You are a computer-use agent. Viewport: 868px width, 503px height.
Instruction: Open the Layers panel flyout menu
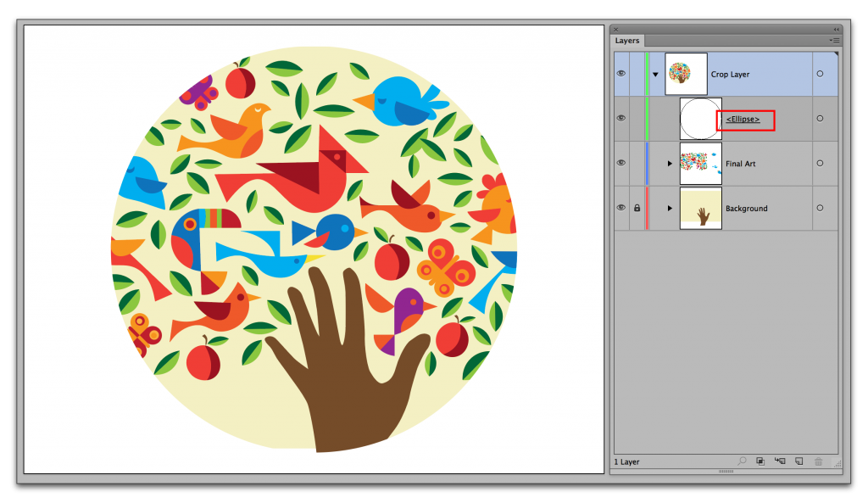click(x=835, y=40)
